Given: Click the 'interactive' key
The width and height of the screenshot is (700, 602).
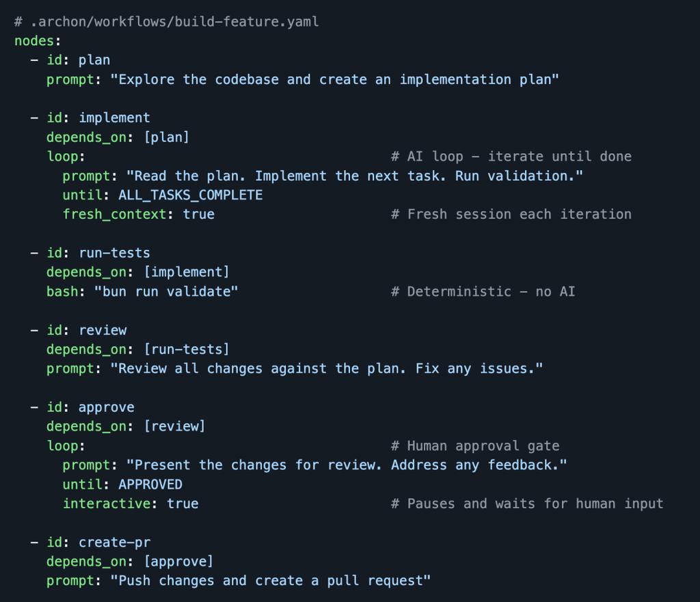Looking at the screenshot, I should pos(106,504).
